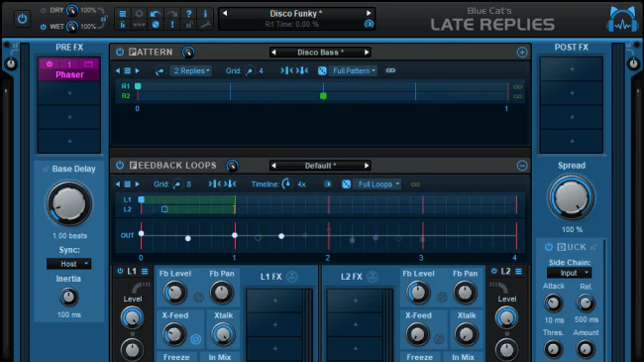Image resolution: width=644 pixels, height=362 pixels.
Task: Click the Spread knob
Action: 572,197
